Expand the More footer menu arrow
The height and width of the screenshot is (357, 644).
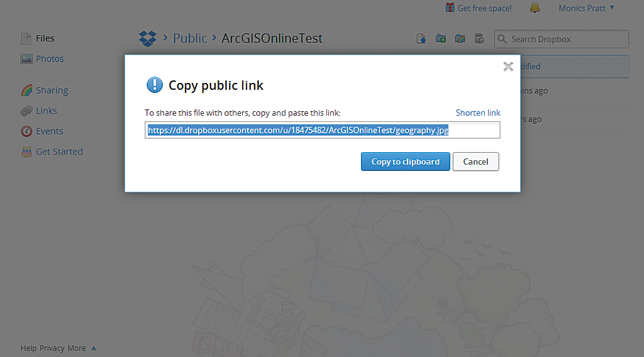[x=94, y=348]
